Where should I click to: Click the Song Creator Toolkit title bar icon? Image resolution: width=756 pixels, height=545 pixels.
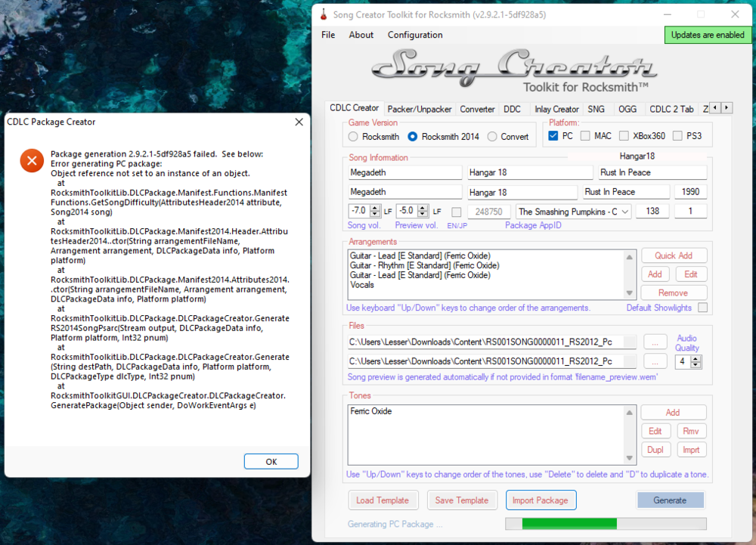click(x=324, y=14)
